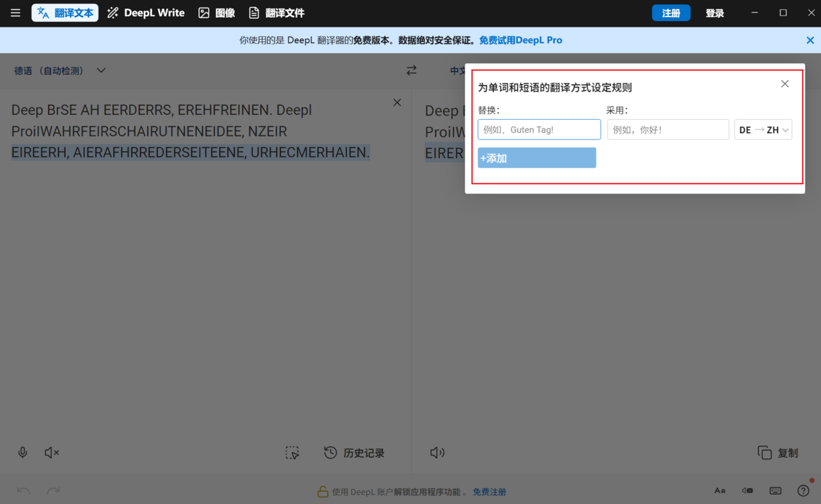The width and height of the screenshot is (821, 504).
Task: Open the help question mark icon
Action: pos(803,490)
